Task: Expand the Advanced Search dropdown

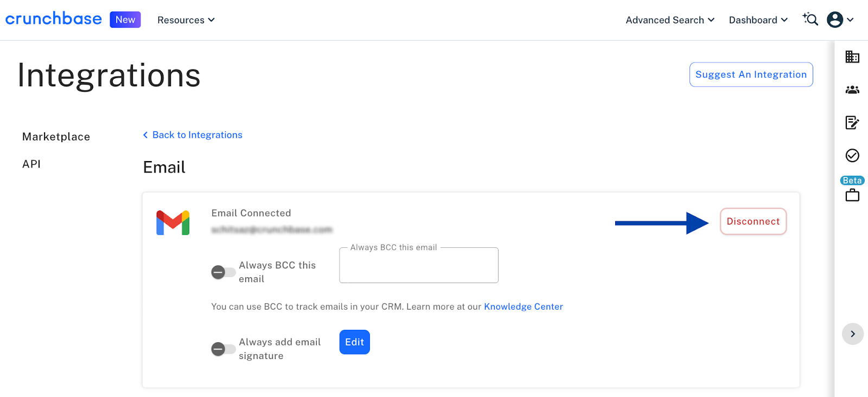Action: pyautogui.click(x=670, y=20)
